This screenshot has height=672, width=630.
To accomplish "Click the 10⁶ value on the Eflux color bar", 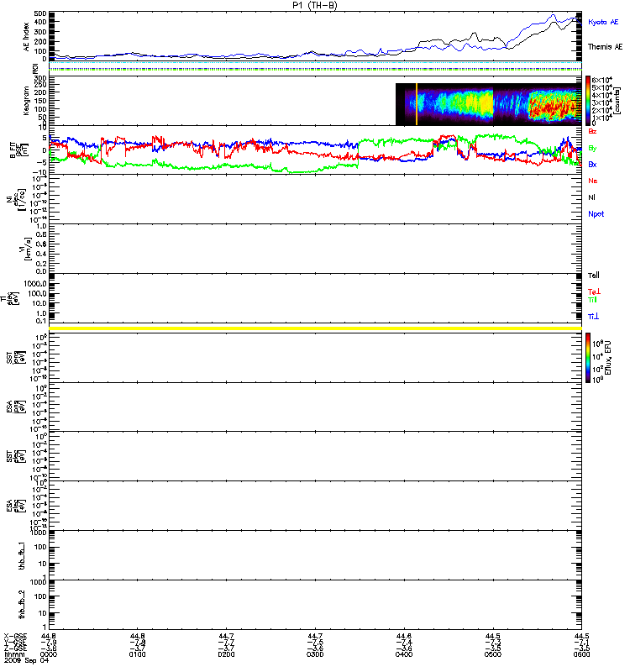I will click(x=597, y=344).
